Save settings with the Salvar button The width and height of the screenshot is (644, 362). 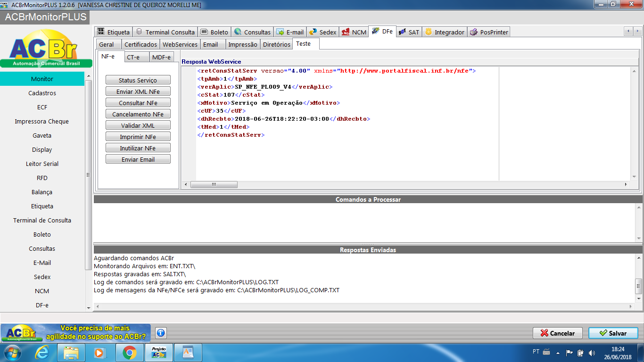[613, 333]
